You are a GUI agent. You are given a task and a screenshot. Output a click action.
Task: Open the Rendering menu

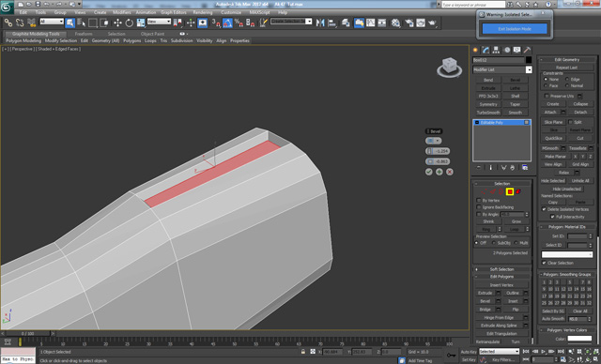coord(203,12)
